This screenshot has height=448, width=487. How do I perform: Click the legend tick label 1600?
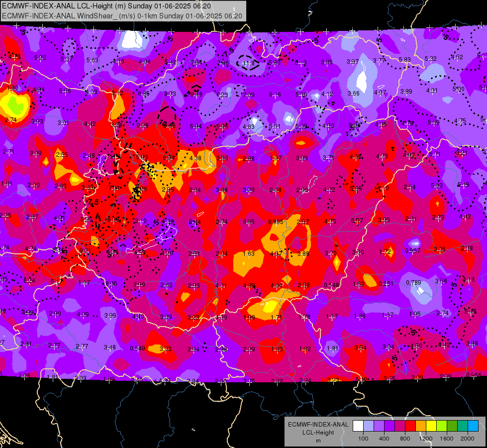(446, 439)
